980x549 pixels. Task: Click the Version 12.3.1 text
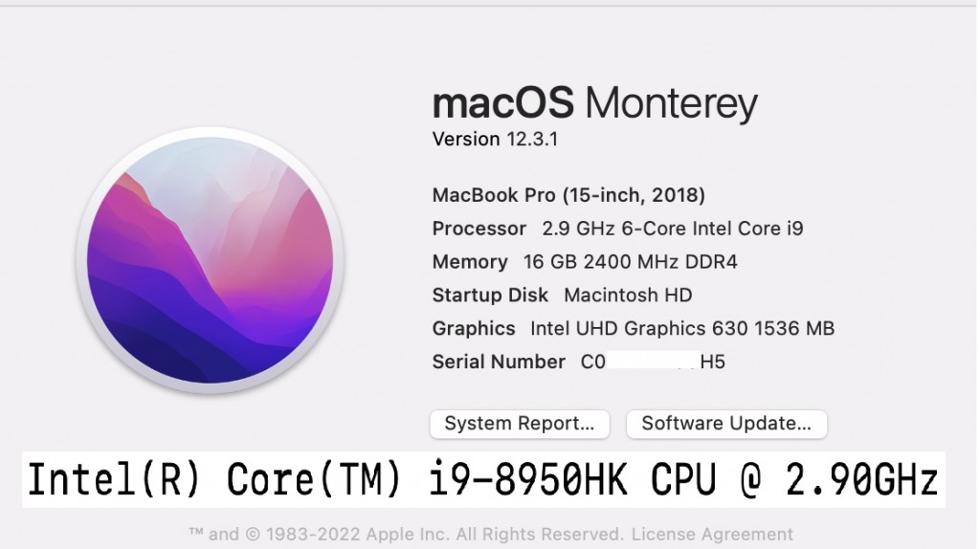495,139
